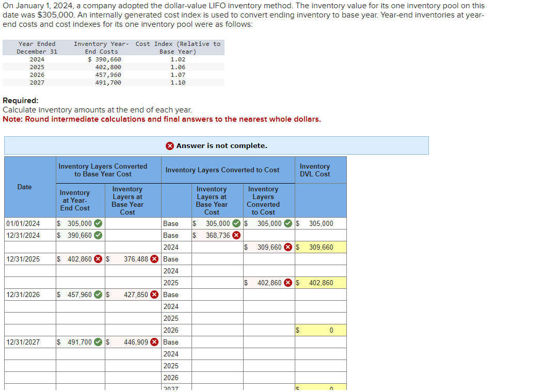Click the 305,000 DVL cost cell in first row
Screen dimensions: 542x392
coord(321,223)
